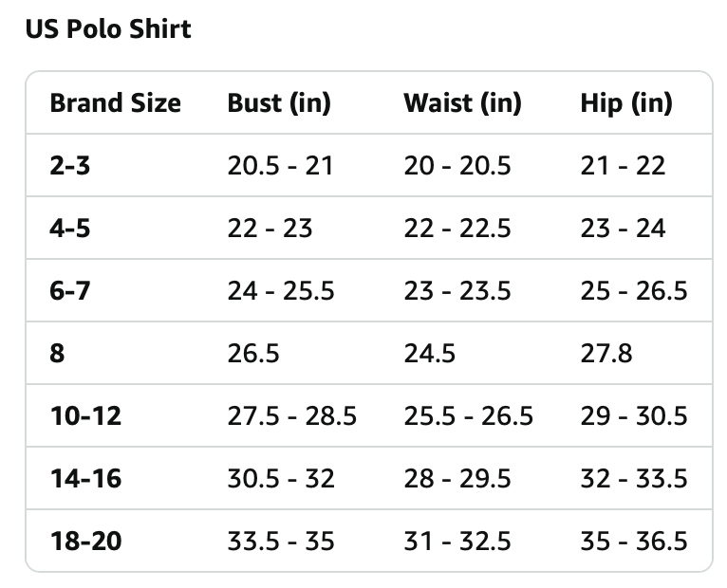Click bust value 20.5 - 21
Image resolution: width=727 pixels, height=588 pixels.
[280, 165]
